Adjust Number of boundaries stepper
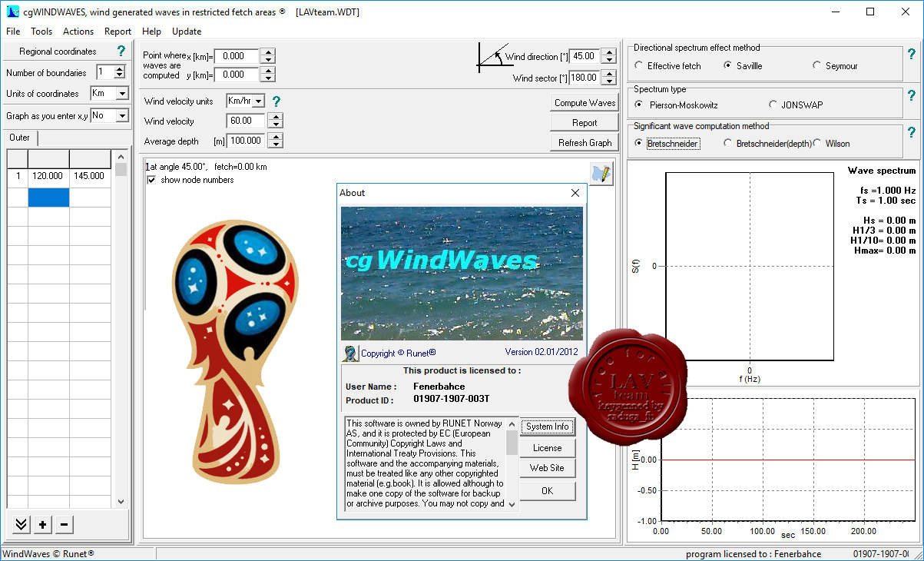This screenshot has width=924, height=561. click(x=119, y=72)
